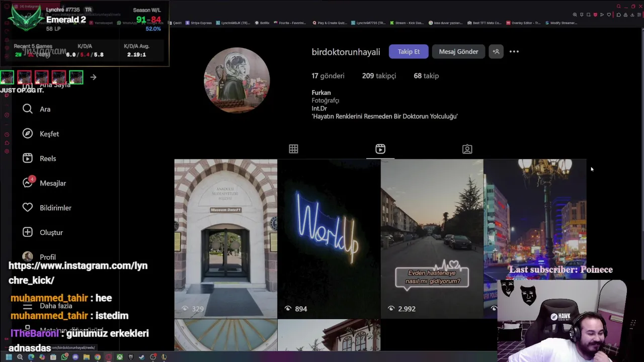The width and height of the screenshot is (644, 362).
Task: Open the Fourite - Favorini bookmark
Action: (x=290, y=23)
